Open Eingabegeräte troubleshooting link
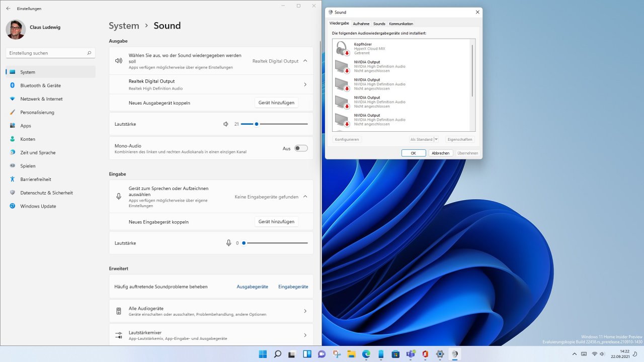Viewport: 644px width, 362px height. coord(293,287)
